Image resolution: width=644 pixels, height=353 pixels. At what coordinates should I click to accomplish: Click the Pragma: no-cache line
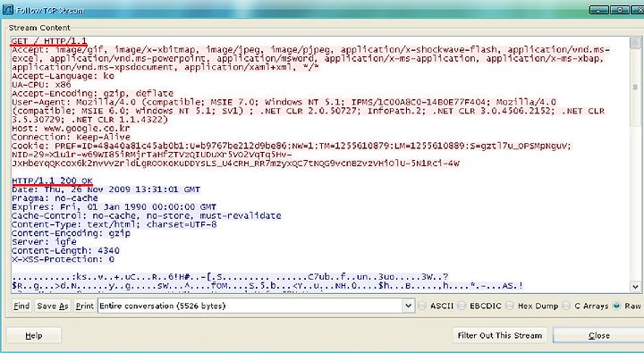(55, 198)
